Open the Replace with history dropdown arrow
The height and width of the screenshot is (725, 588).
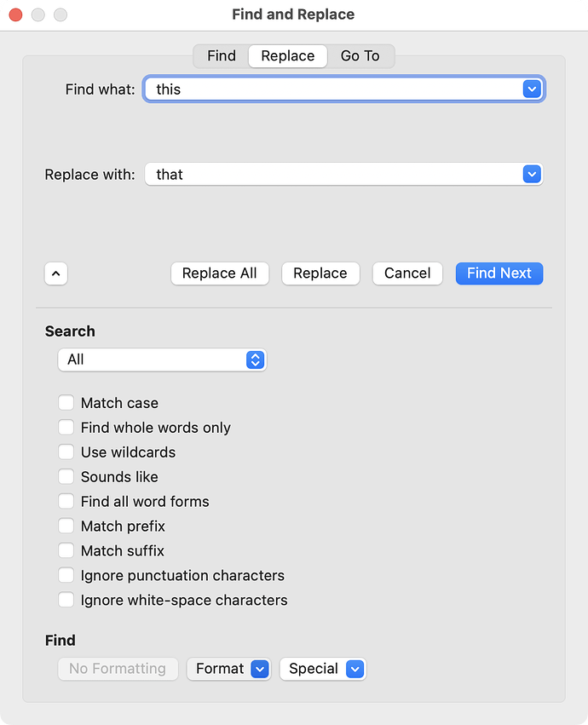click(532, 175)
